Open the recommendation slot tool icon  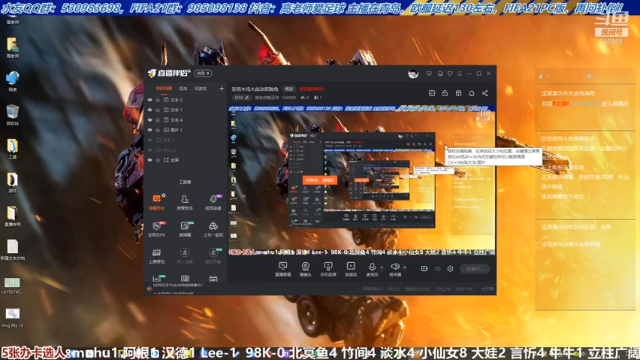157,253
